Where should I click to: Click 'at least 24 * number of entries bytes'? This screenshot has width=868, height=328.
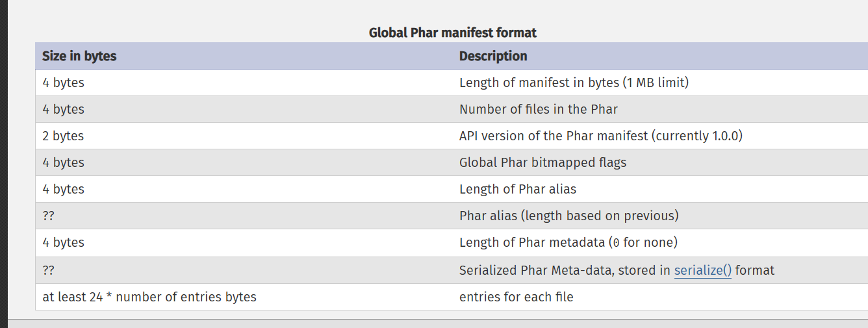pyautogui.click(x=149, y=297)
